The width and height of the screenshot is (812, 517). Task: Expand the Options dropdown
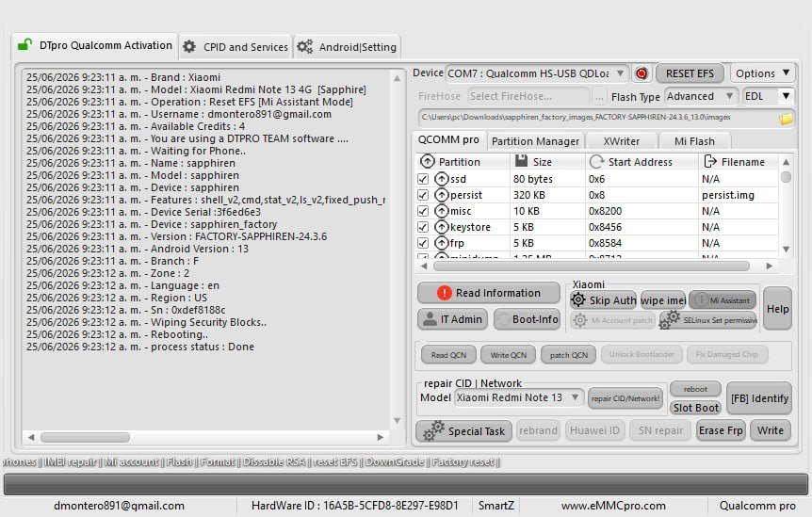762,73
